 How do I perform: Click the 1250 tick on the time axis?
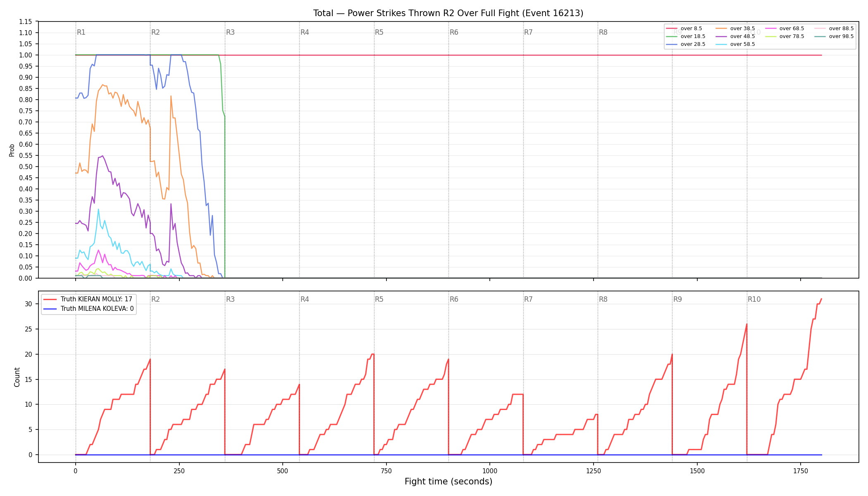594,471
